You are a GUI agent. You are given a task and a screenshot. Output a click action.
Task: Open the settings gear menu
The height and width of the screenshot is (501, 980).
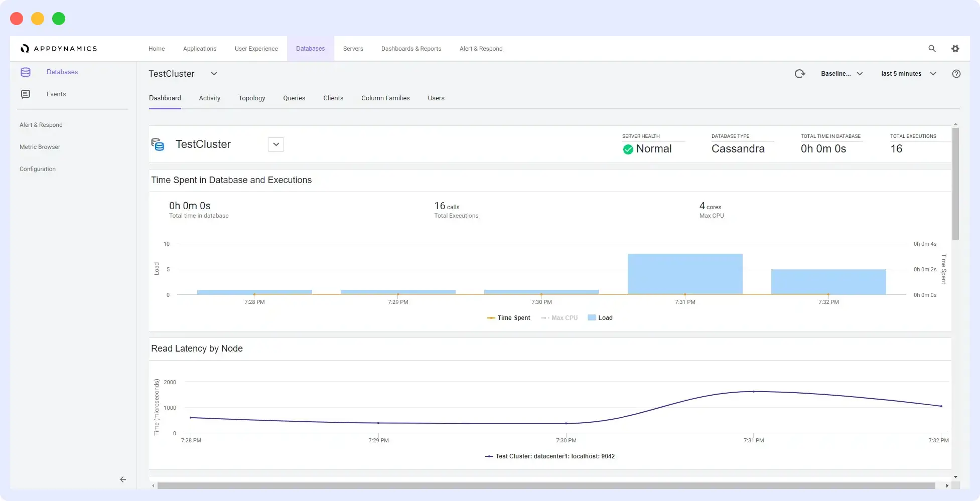[x=955, y=49]
